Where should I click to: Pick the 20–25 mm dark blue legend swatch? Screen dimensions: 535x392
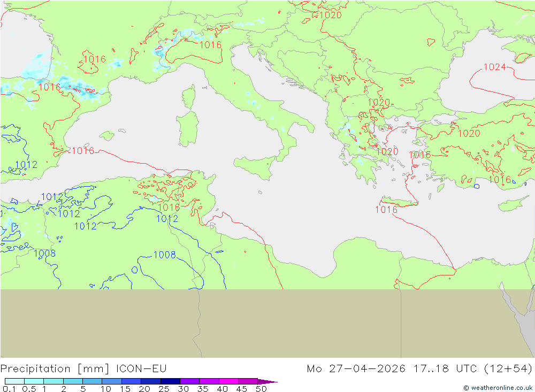point(150,381)
